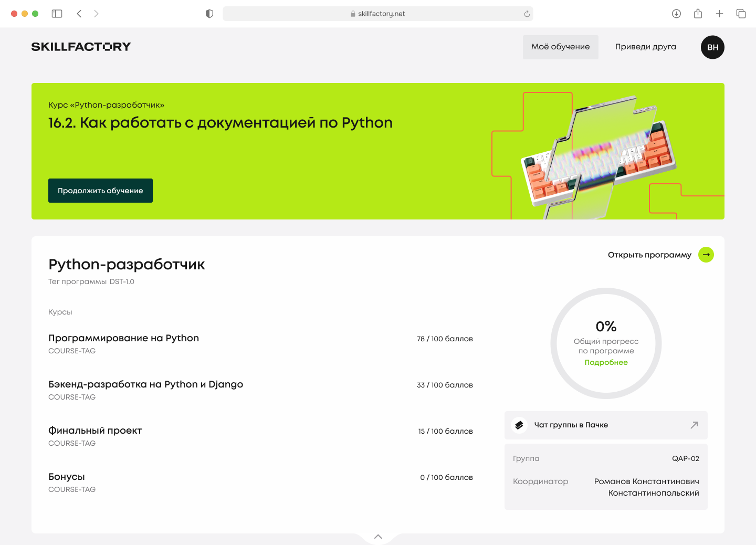Click the Пачка chat layers icon
The width and height of the screenshot is (756, 545).
[x=519, y=425]
